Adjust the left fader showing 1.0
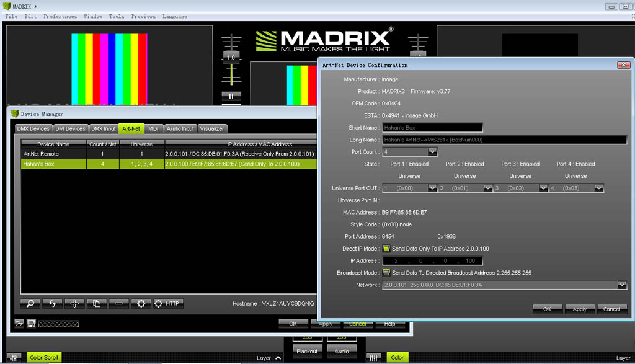Viewport: 635px width, 364px height. (x=231, y=58)
